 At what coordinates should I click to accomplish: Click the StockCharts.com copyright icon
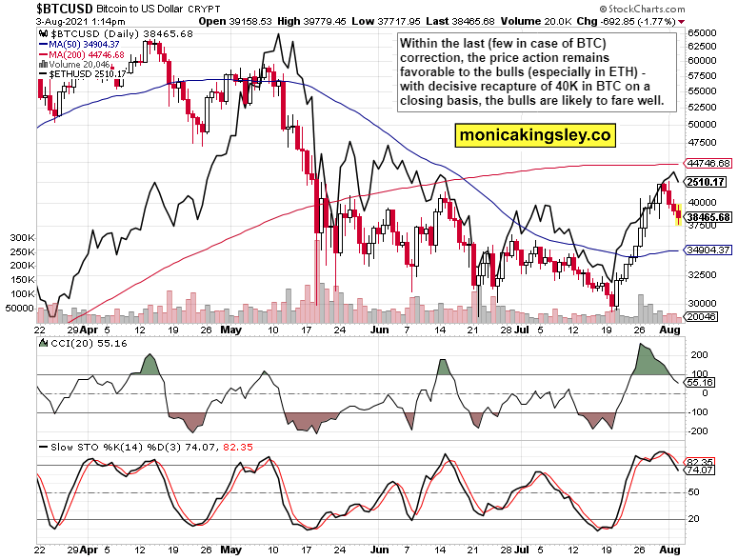(x=603, y=9)
